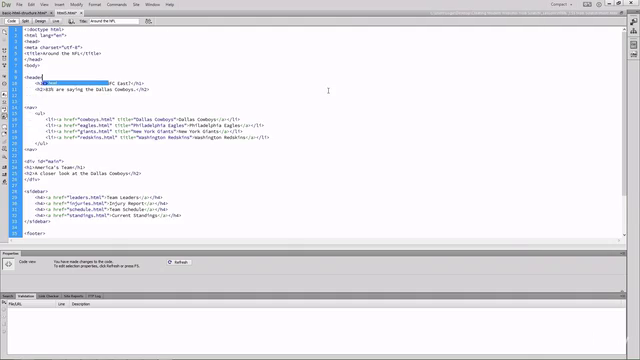
Task: Close the html5.html document tab
Action: click(81, 13)
